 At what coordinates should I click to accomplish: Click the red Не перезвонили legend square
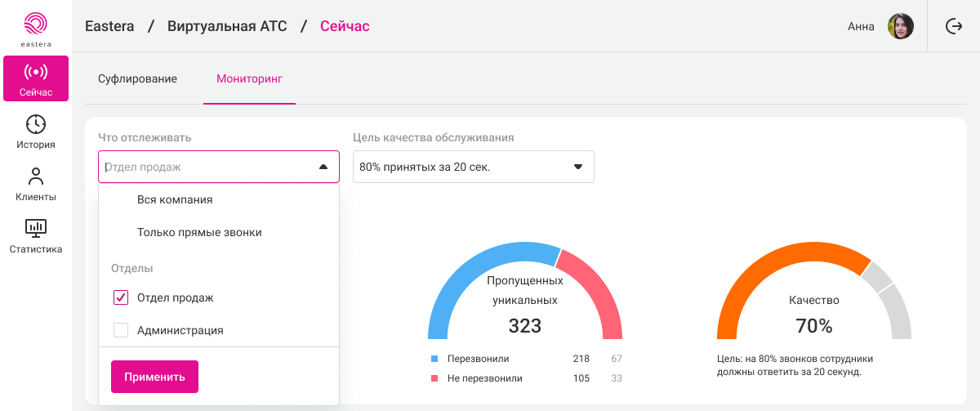click(434, 378)
